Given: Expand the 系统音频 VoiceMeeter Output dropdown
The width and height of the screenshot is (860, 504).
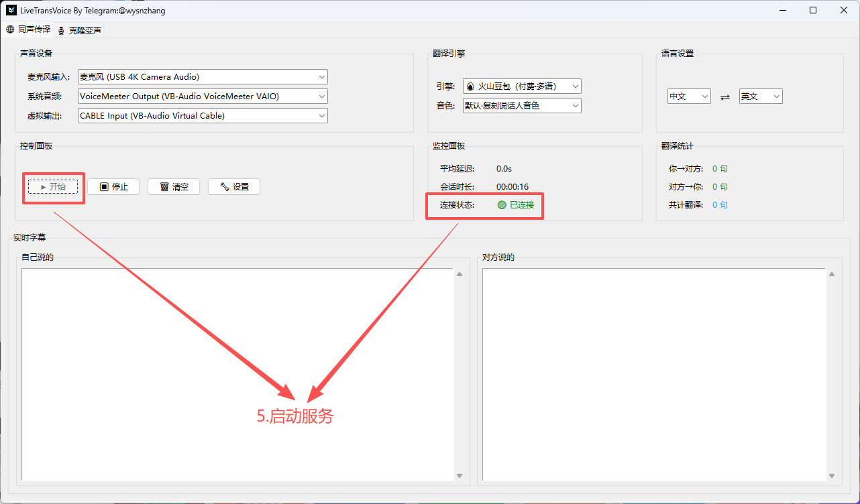Looking at the screenshot, I should pyautogui.click(x=203, y=97).
